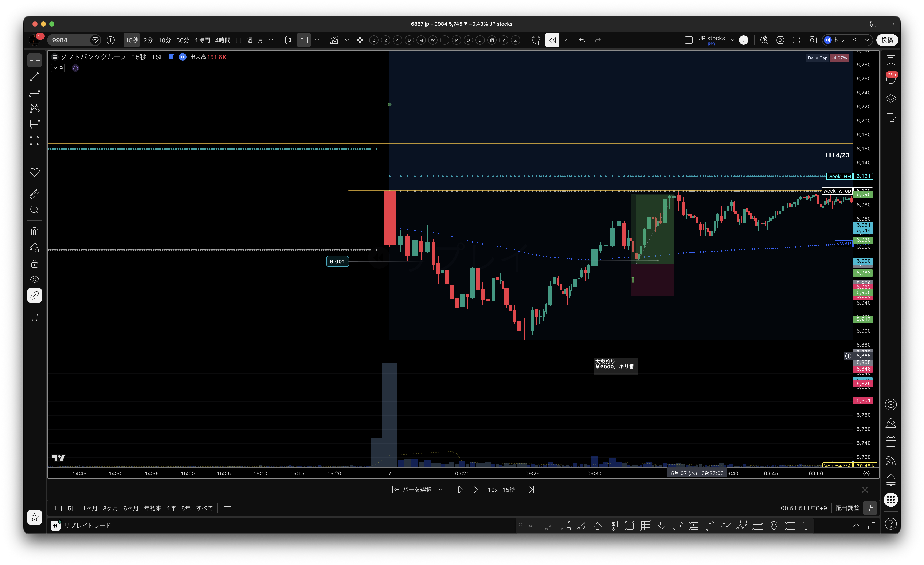Select the trend line drawing tool
Screen dimensions: 924x565
tap(35, 76)
